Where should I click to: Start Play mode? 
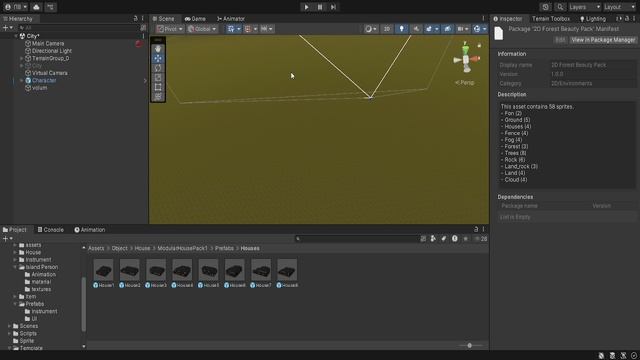[306, 7]
